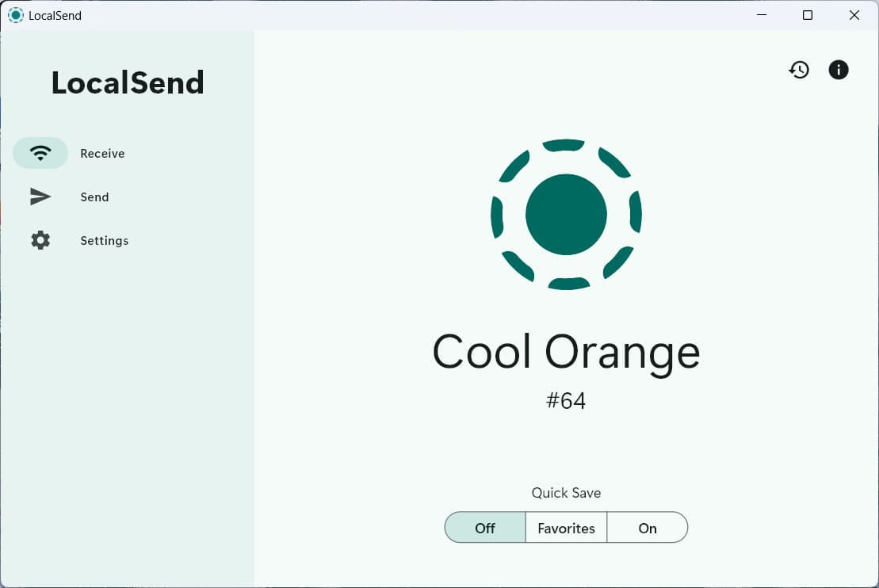Click the LocalSend sidebar heading
This screenshot has height=588, width=879.
(x=128, y=83)
